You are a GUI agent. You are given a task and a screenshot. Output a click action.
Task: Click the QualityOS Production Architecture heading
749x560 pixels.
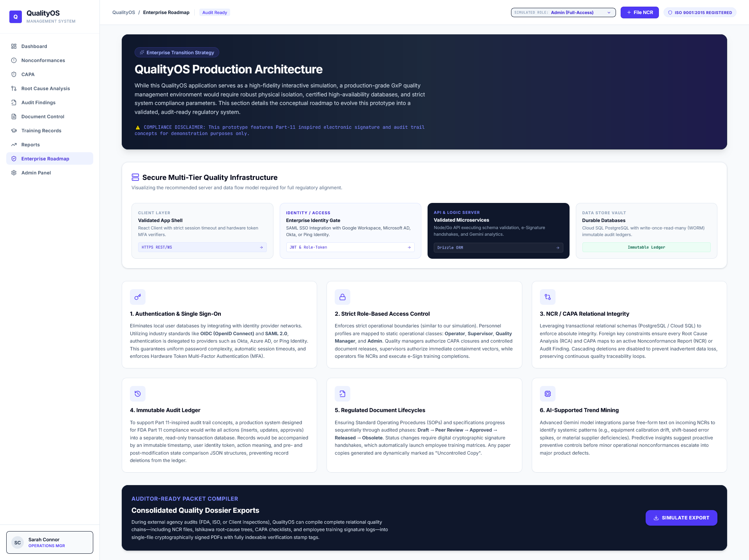click(x=229, y=69)
